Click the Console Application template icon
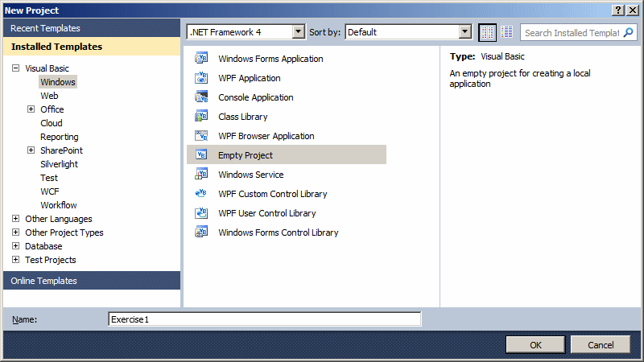The width and height of the screenshot is (644, 362). coord(201,97)
